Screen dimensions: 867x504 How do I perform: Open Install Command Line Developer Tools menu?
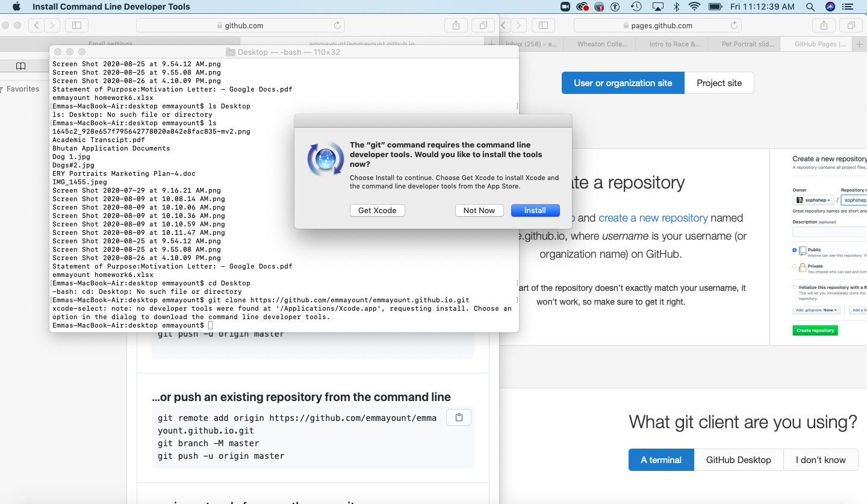click(x=111, y=7)
